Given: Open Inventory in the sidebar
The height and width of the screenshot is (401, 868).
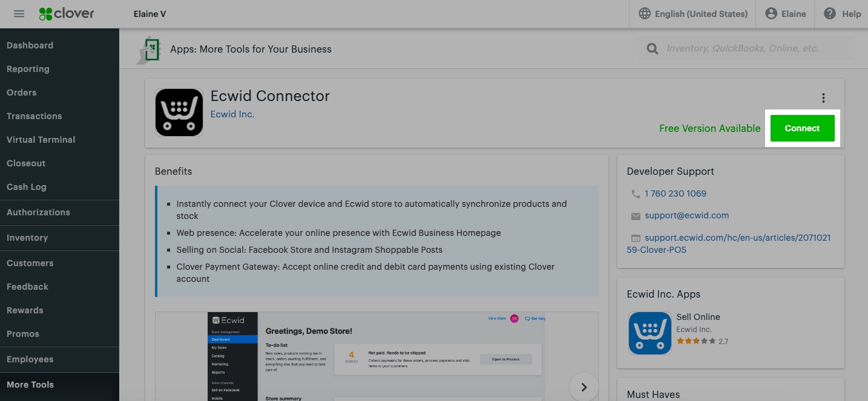Looking at the screenshot, I should coord(27,238).
